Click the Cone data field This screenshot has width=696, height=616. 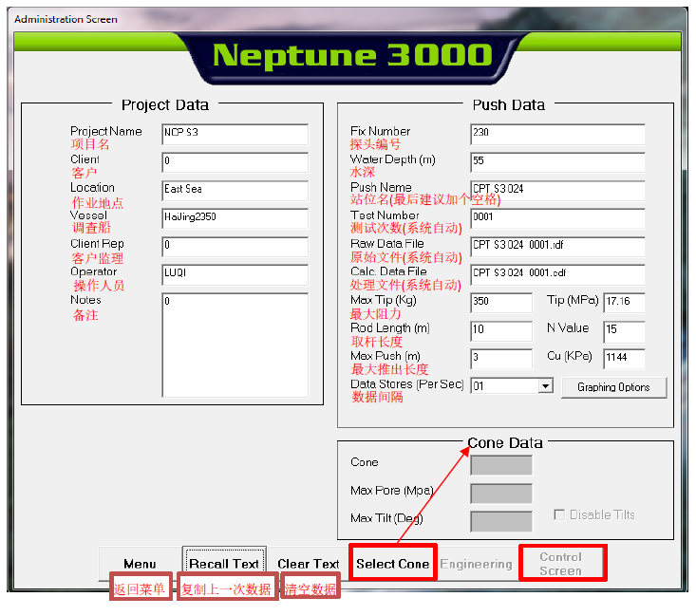point(501,465)
